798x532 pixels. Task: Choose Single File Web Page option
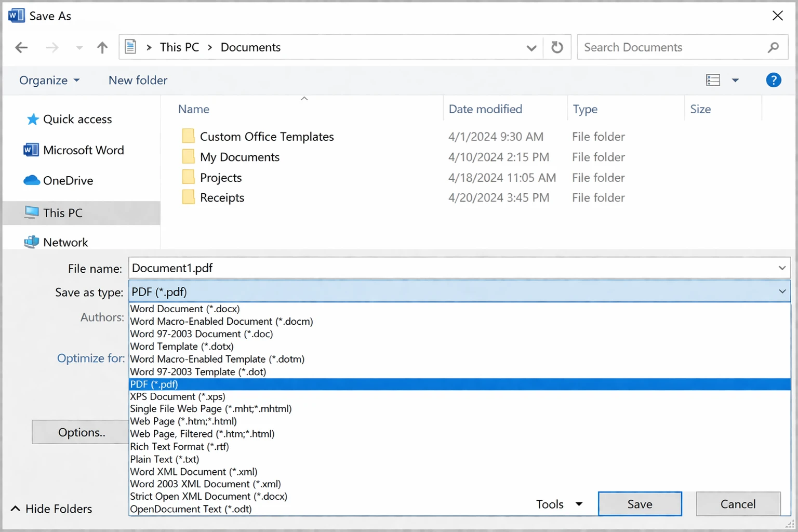460,409
